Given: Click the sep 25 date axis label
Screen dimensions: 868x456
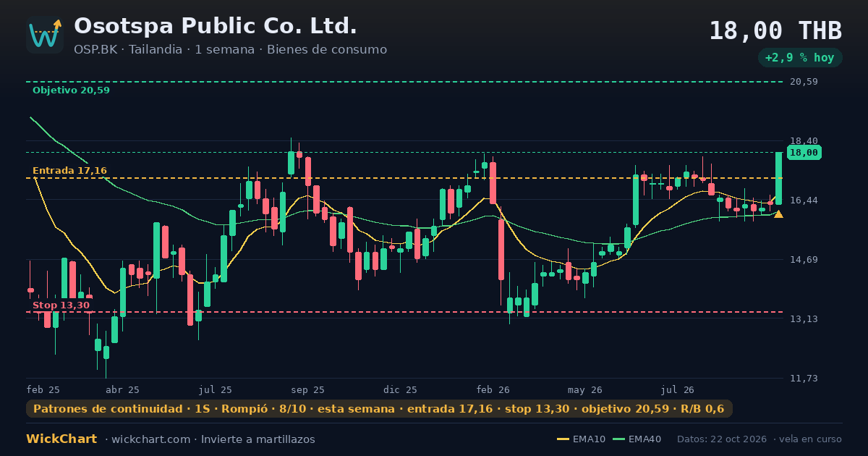Looking at the screenshot, I should pos(308,389).
